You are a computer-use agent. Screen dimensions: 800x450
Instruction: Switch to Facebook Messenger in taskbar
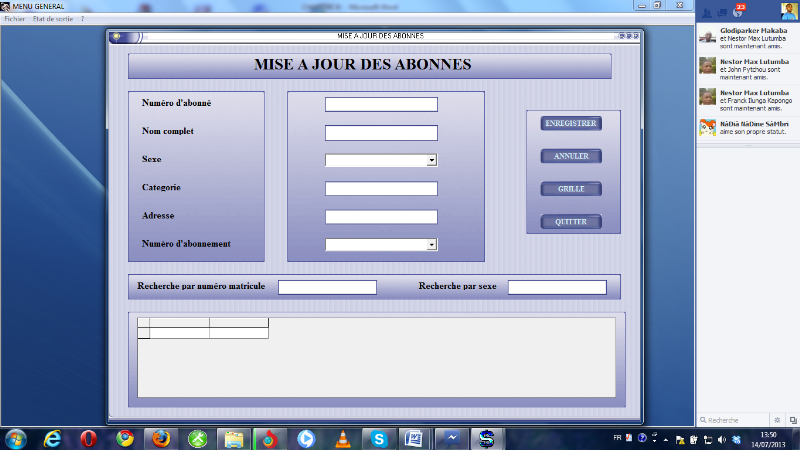(451, 439)
